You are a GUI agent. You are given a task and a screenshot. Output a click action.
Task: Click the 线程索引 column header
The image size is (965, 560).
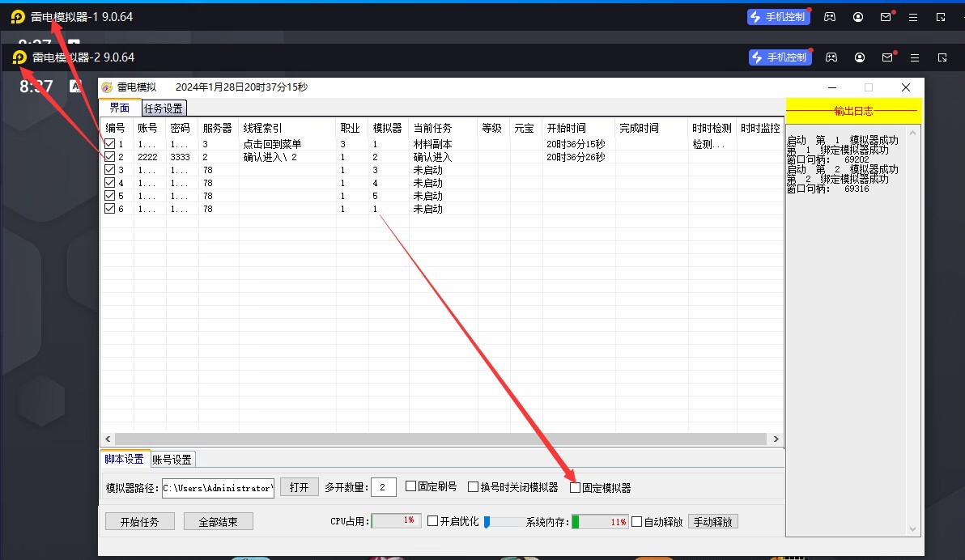coord(287,128)
